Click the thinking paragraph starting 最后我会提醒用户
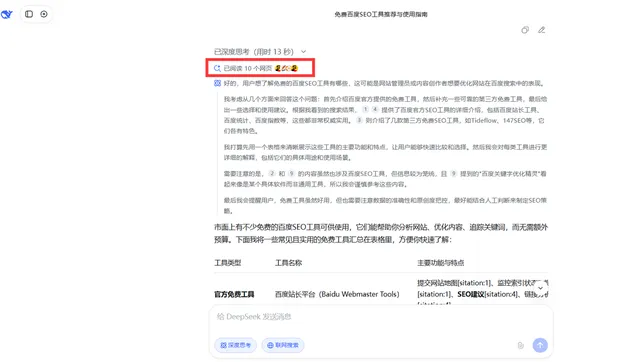Viewport: 640px width, 362px height. tap(385, 206)
